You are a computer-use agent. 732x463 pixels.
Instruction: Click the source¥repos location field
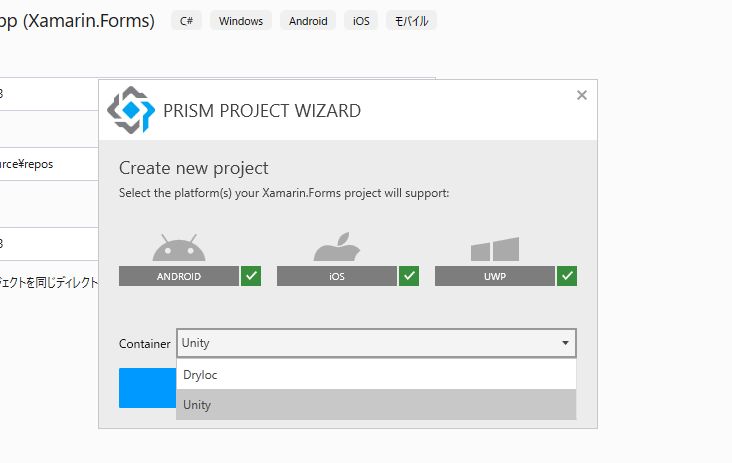pyautogui.click(x=49, y=164)
